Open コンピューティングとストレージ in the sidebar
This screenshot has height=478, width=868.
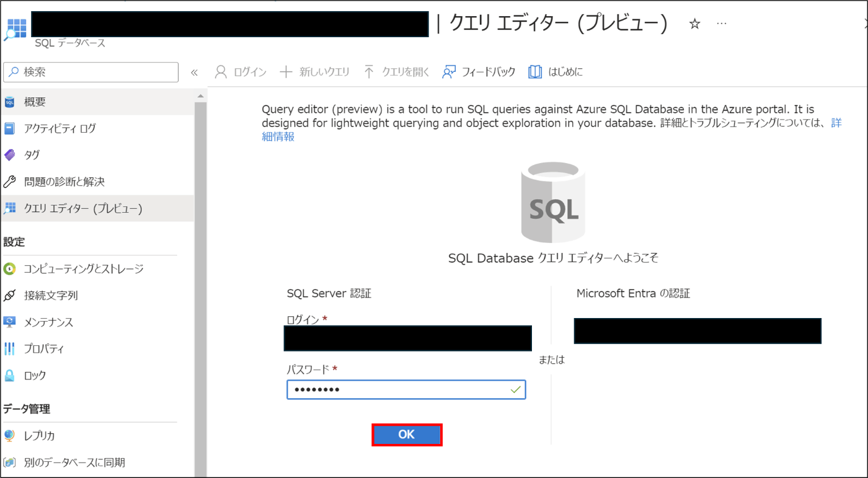pyautogui.click(x=97, y=268)
